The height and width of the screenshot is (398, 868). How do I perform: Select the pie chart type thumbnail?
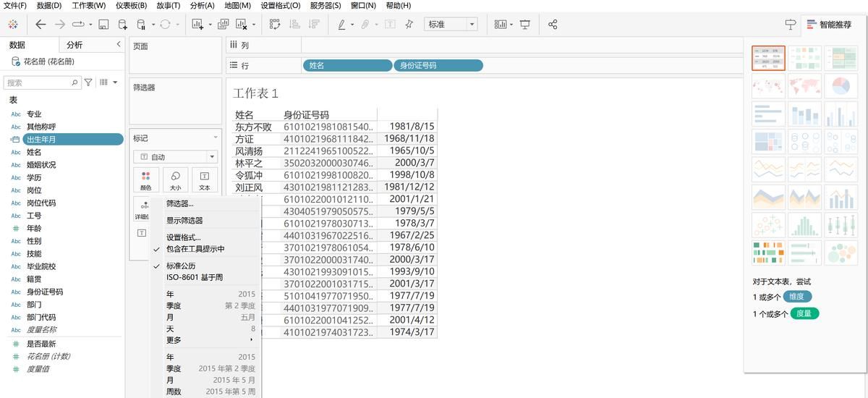841,88
